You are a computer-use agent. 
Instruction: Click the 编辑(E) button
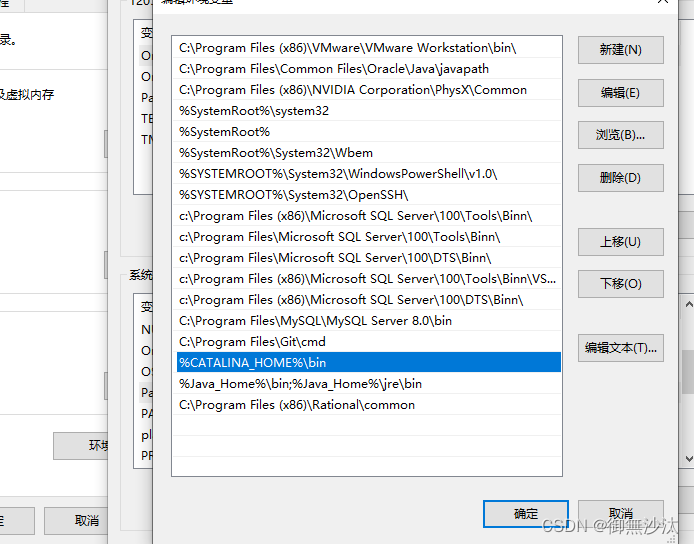pos(621,93)
